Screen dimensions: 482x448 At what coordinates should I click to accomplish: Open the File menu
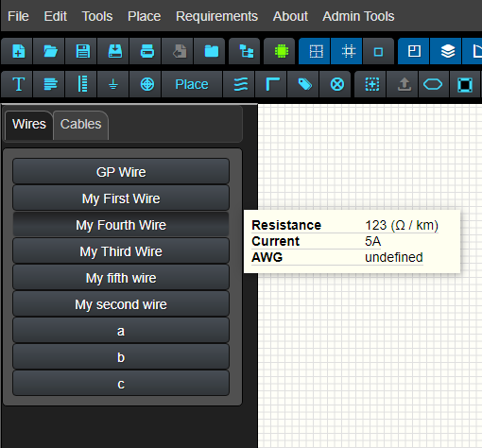18,16
